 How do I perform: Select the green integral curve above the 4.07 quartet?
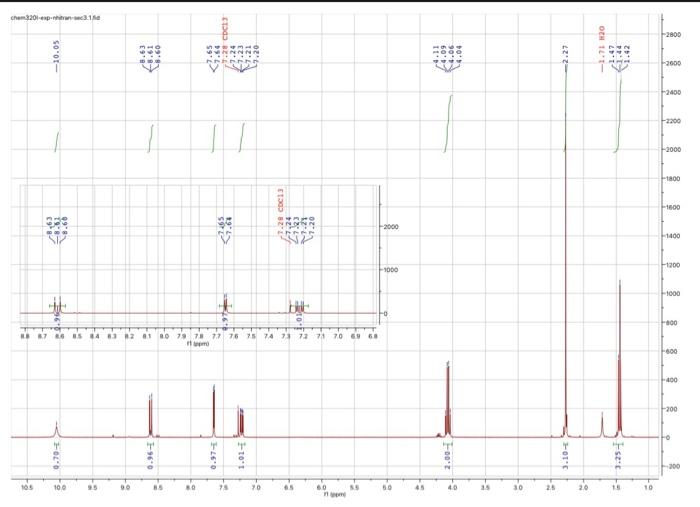click(x=448, y=124)
